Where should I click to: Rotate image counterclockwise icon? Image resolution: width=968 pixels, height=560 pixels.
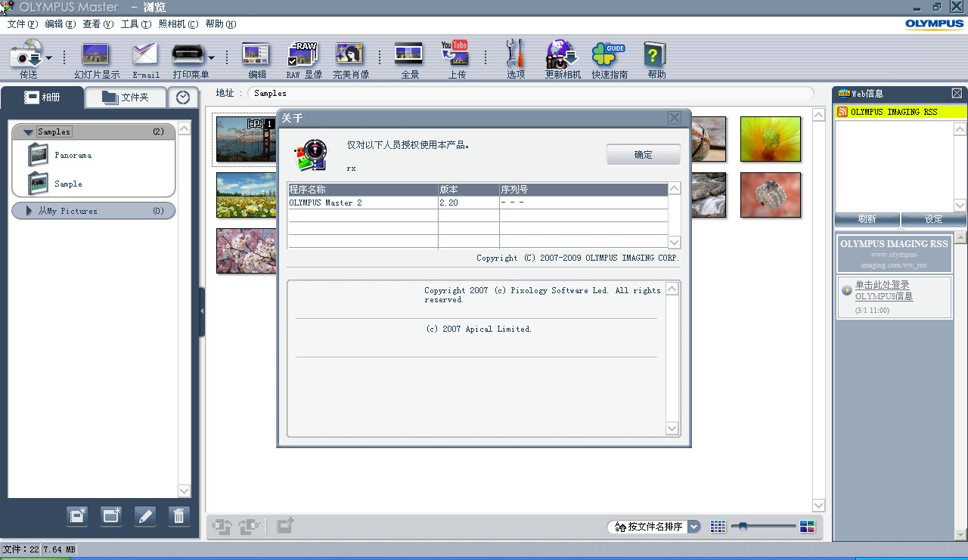(222, 526)
